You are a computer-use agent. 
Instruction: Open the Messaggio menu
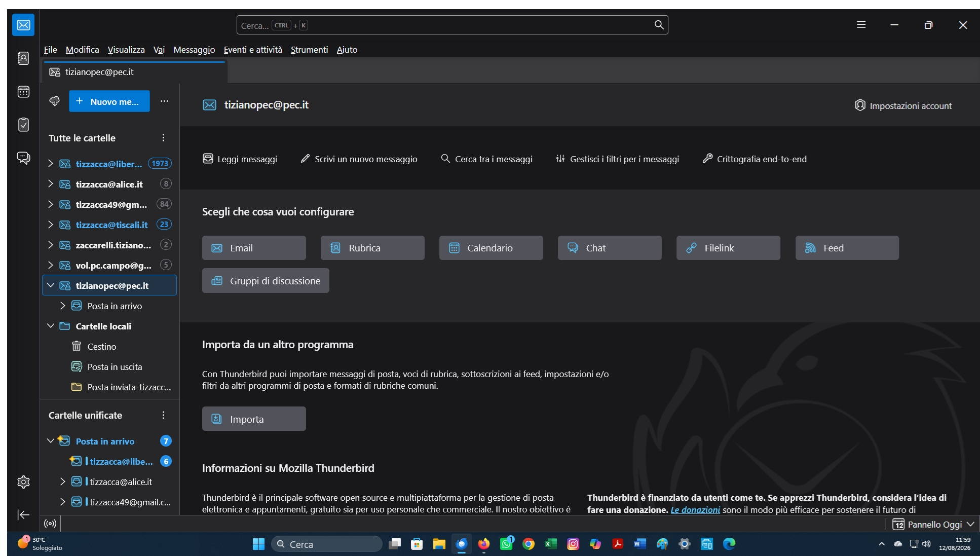(x=194, y=50)
